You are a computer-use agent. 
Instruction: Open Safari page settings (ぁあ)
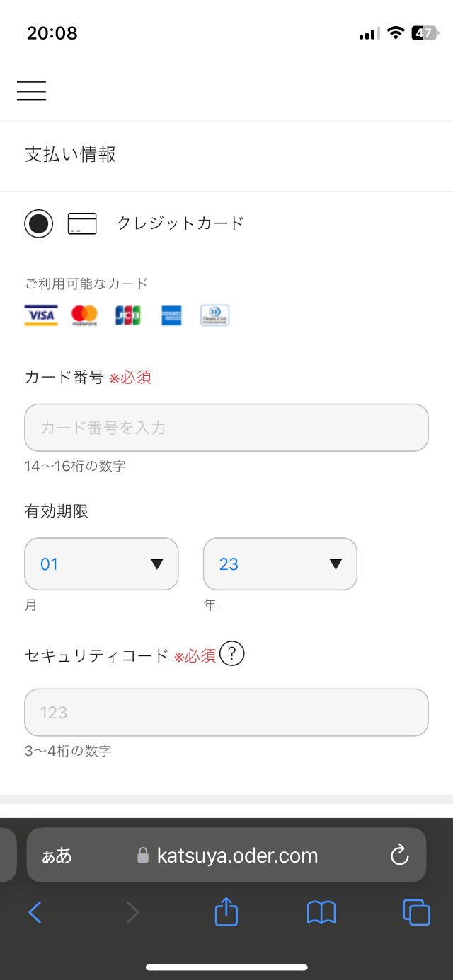[x=57, y=856]
